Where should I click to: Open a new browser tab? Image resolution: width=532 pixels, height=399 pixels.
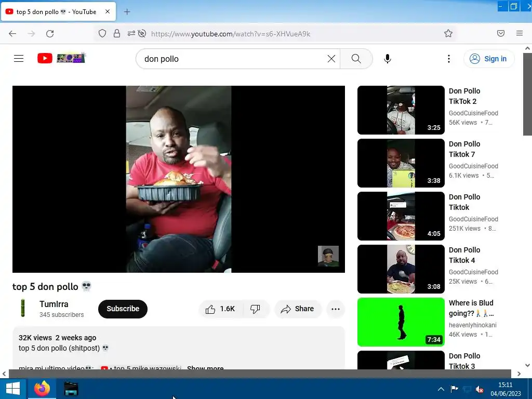click(127, 12)
